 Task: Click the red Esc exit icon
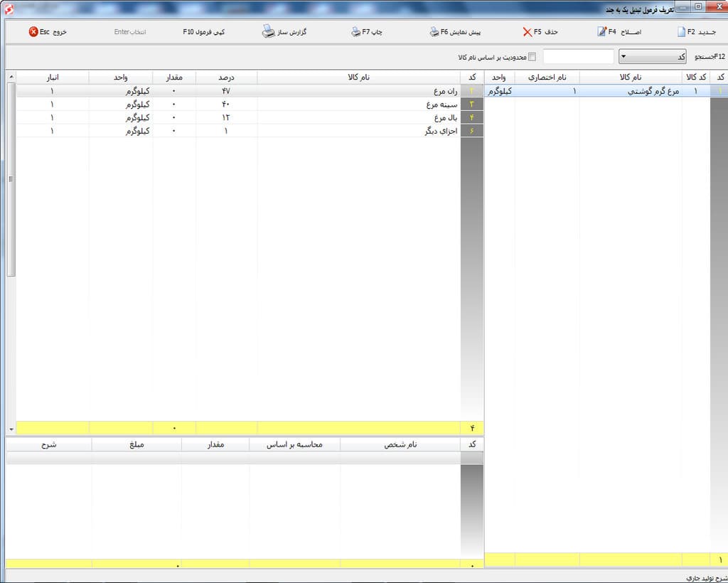click(33, 31)
